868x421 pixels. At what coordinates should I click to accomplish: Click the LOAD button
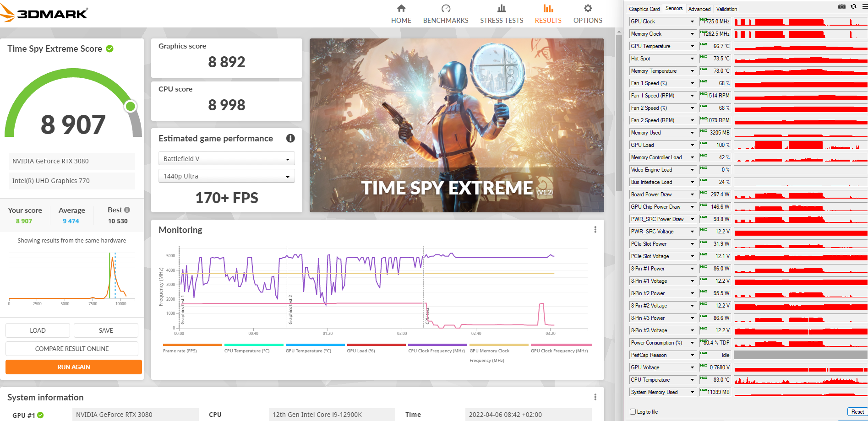click(x=38, y=330)
